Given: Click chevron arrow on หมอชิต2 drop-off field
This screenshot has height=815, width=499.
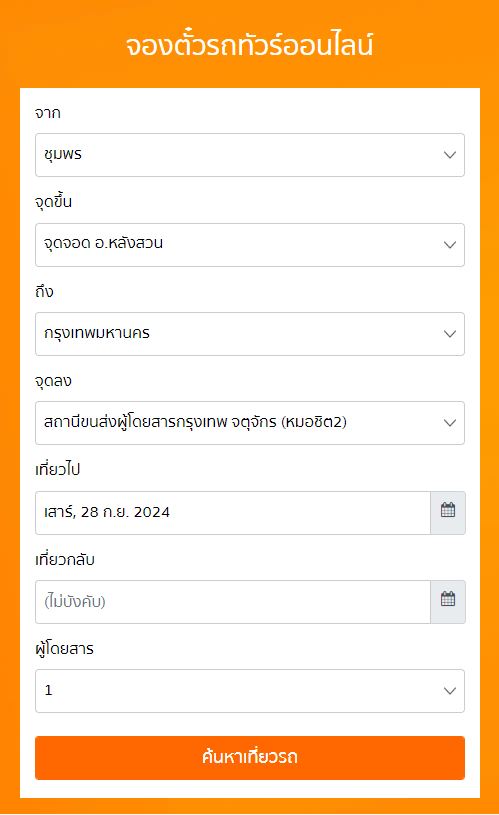Looking at the screenshot, I should coord(450,423).
